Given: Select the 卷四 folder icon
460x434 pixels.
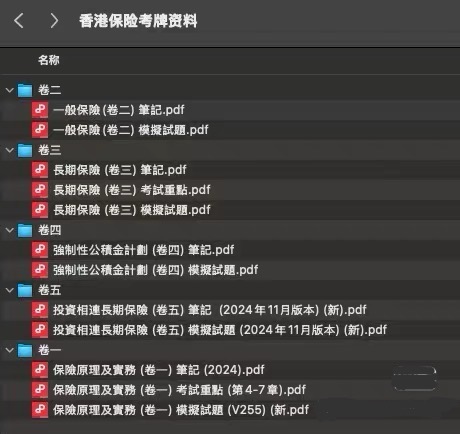Looking at the screenshot, I should (25, 230).
